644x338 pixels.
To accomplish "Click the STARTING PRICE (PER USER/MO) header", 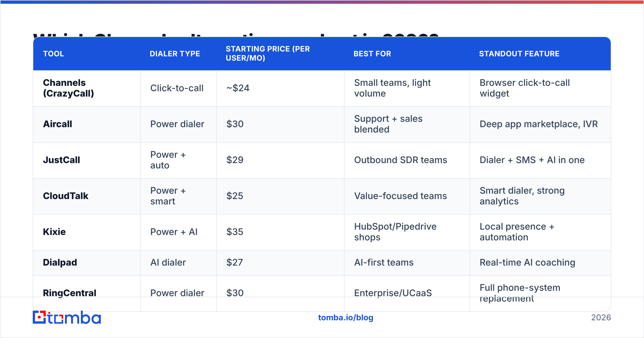I will [x=268, y=53].
